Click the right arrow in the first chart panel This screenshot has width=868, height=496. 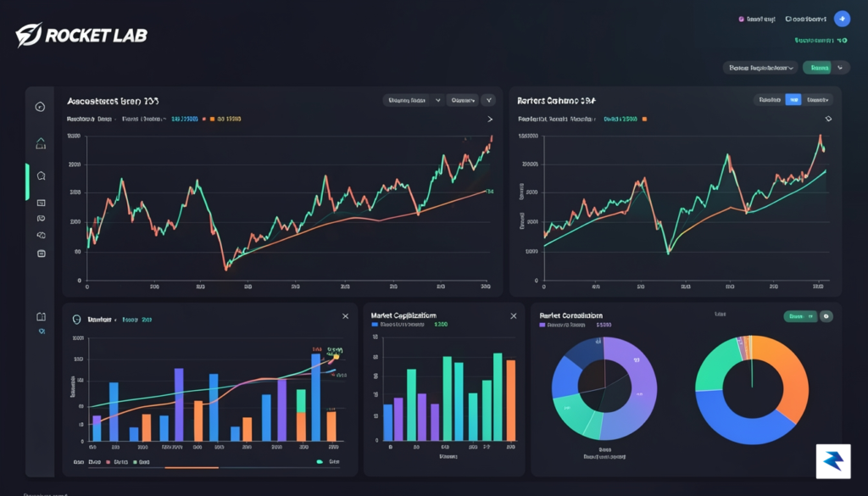click(x=490, y=119)
